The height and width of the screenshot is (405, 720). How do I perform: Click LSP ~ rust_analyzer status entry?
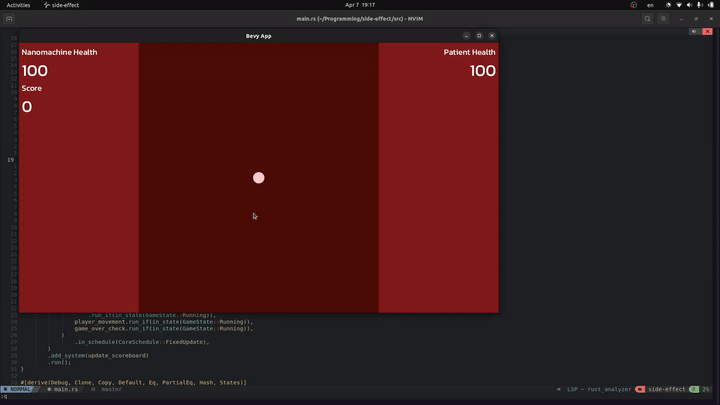tap(599, 389)
